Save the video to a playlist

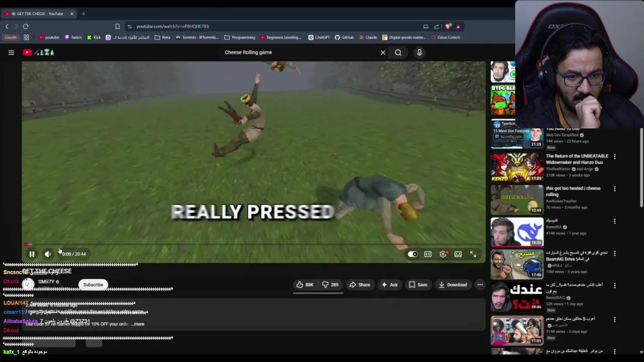pos(418,285)
